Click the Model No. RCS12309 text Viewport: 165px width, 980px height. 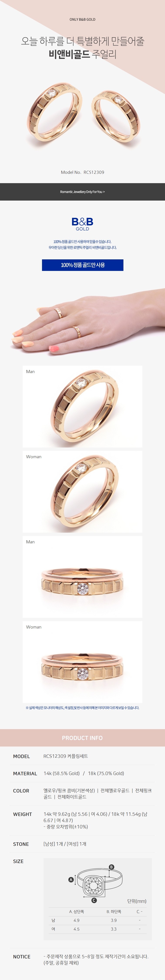[x=82, y=172]
